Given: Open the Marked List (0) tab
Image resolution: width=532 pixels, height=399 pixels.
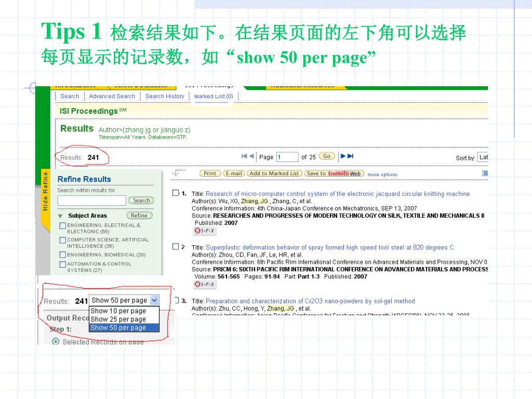Looking at the screenshot, I should [x=214, y=96].
